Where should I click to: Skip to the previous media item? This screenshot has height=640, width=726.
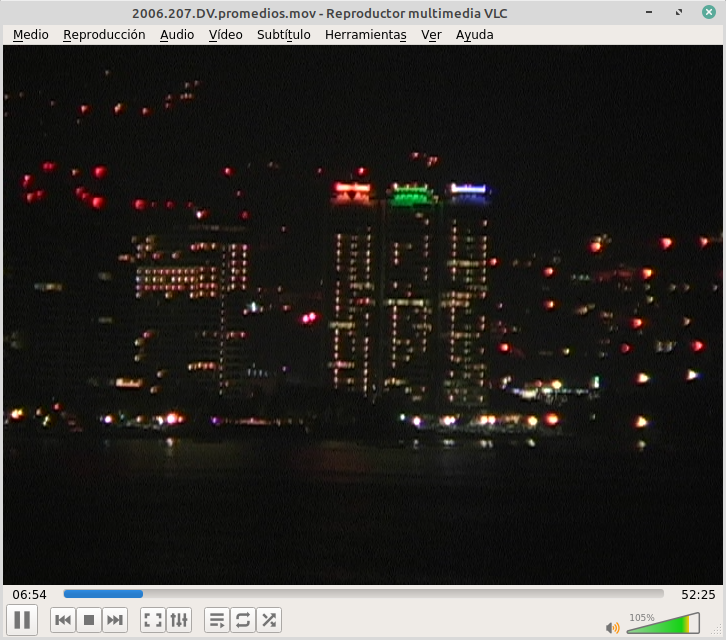click(x=63, y=621)
